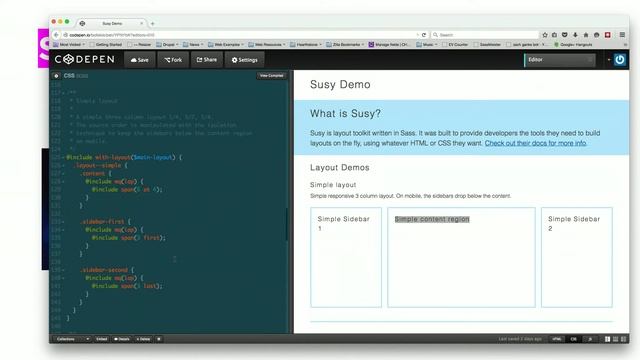Click the CodePen logo

pos(84,60)
